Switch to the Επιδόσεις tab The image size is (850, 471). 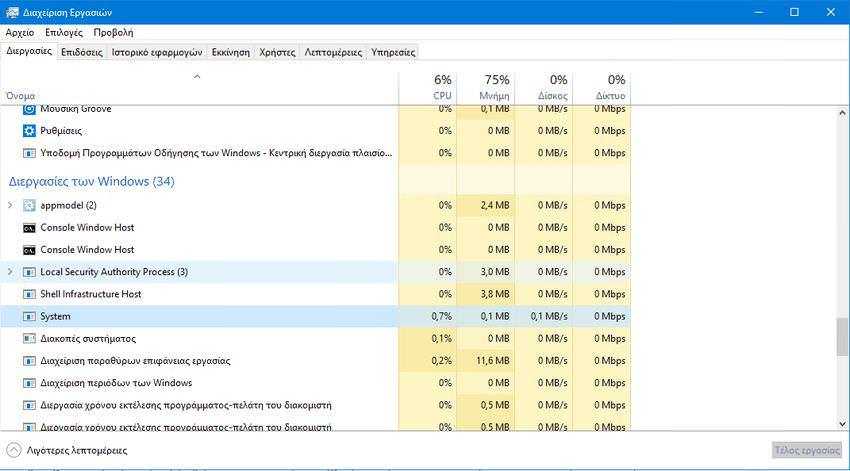click(81, 52)
